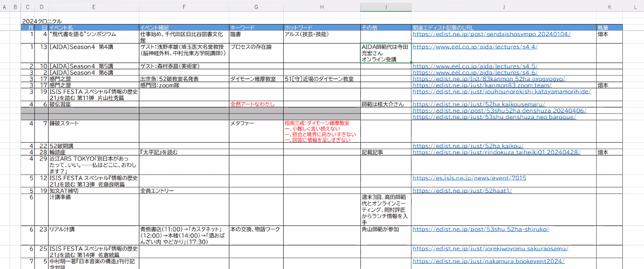
Task: Open the 52haat1 article link
Action: [462, 191]
